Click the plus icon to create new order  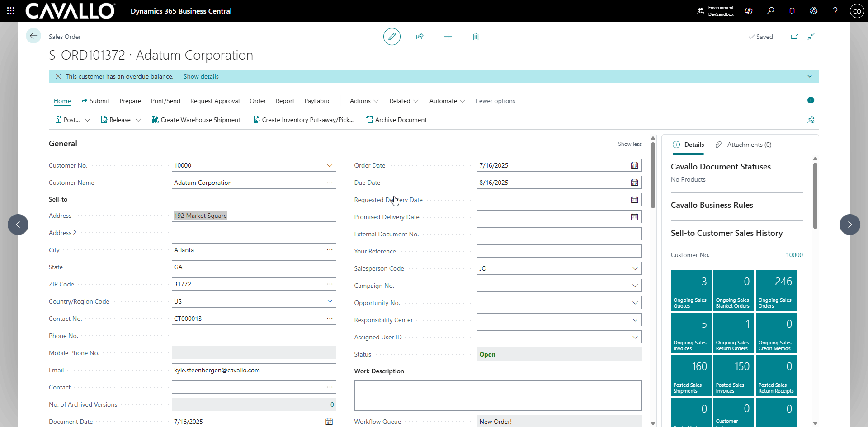[x=448, y=37]
